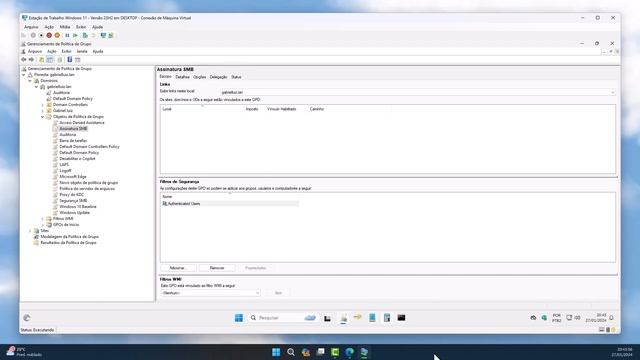This screenshot has height=360, width=640.
Task: Click the guest taskbar Pesquisar search box
Action: tap(282, 318)
